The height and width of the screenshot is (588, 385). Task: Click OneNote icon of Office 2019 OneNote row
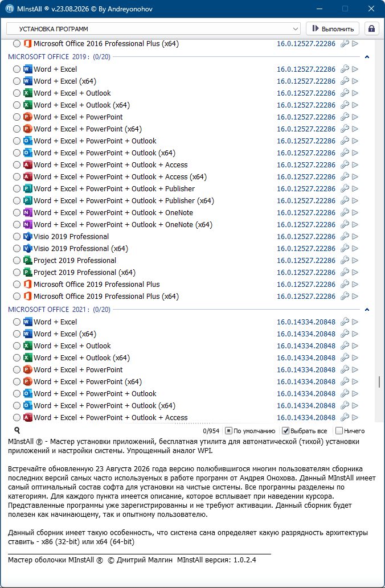pos(28,213)
